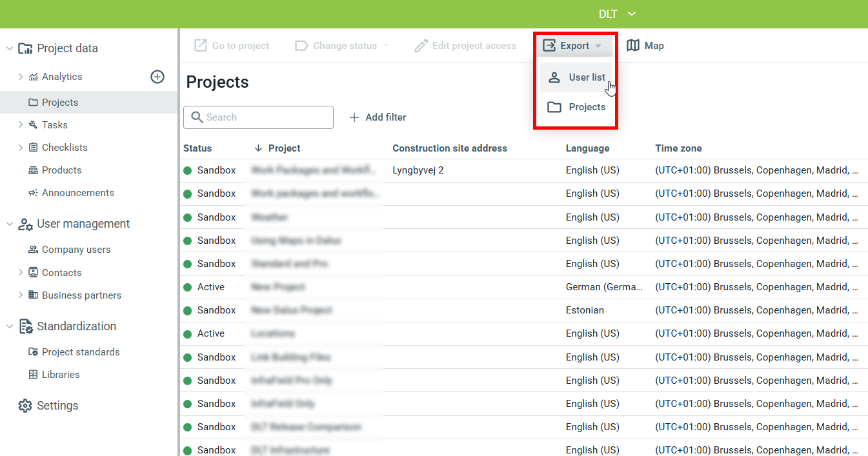
Task: Open the DLT company dropdown
Action: [x=617, y=14]
